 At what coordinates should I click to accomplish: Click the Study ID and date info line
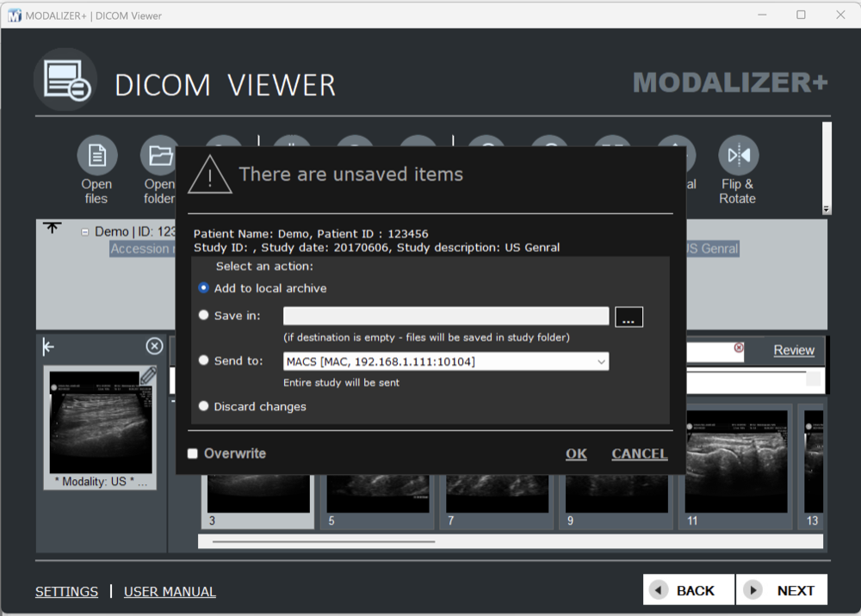coord(377,248)
